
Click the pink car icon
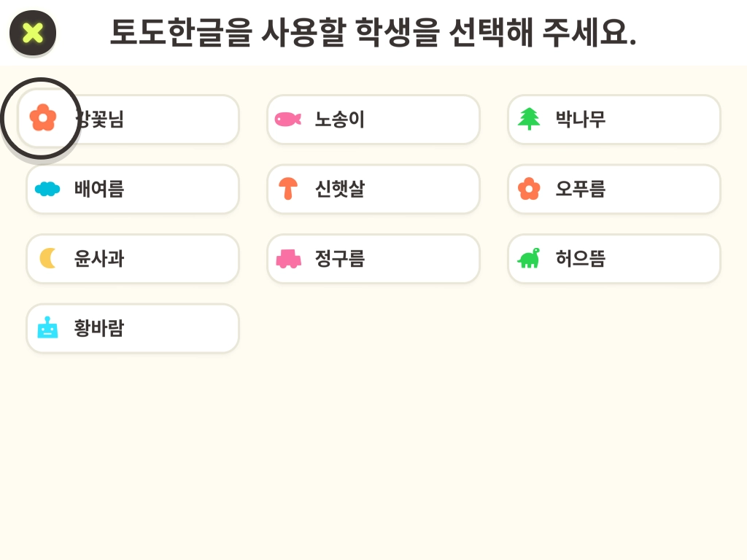tap(288, 259)
